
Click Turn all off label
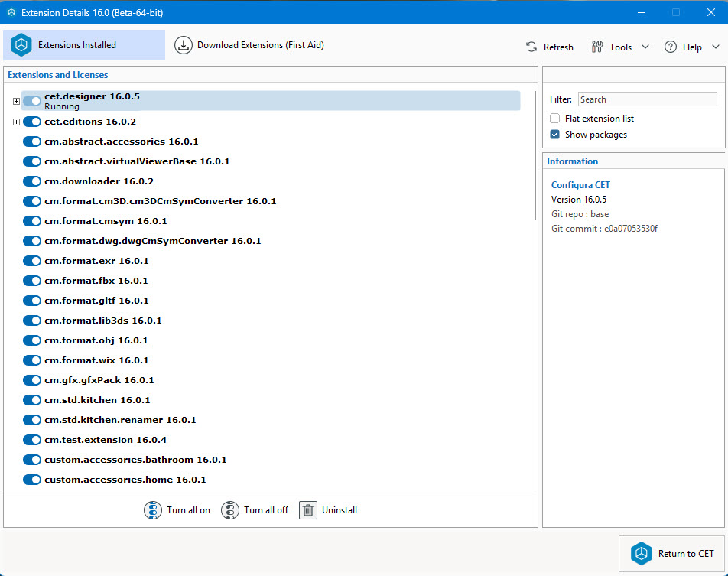coord(266,510)
